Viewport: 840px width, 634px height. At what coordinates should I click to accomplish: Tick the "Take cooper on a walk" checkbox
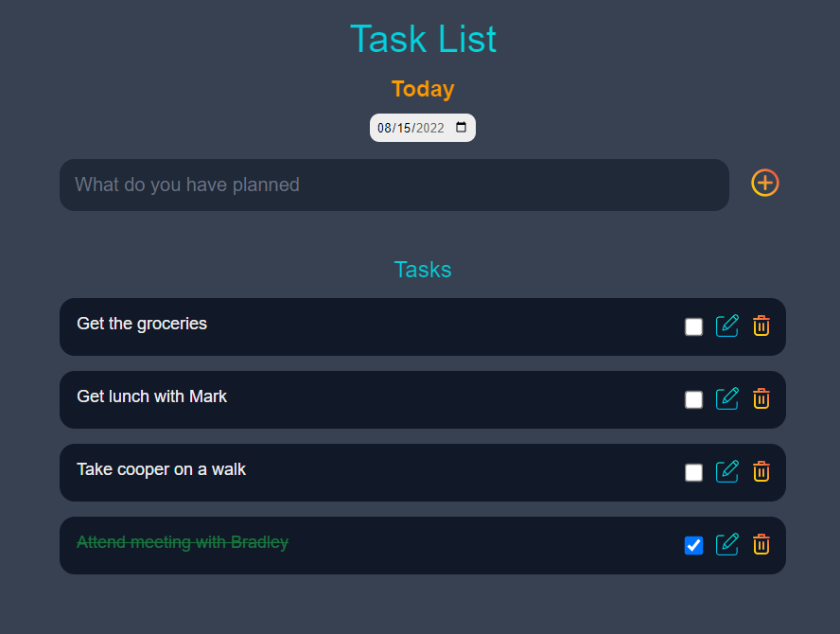(693, 473)
